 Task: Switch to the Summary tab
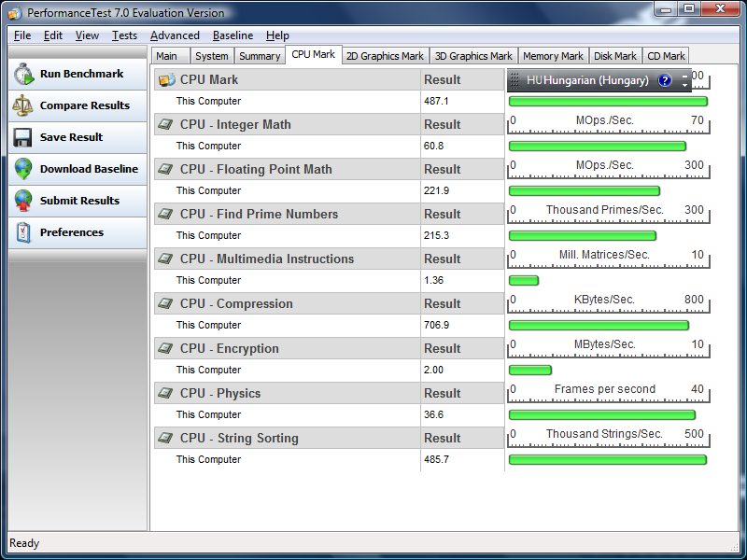[x=260, y=56]
